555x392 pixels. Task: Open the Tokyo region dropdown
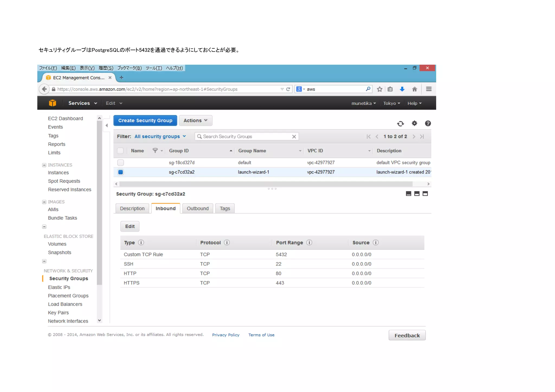click(392, 103)
